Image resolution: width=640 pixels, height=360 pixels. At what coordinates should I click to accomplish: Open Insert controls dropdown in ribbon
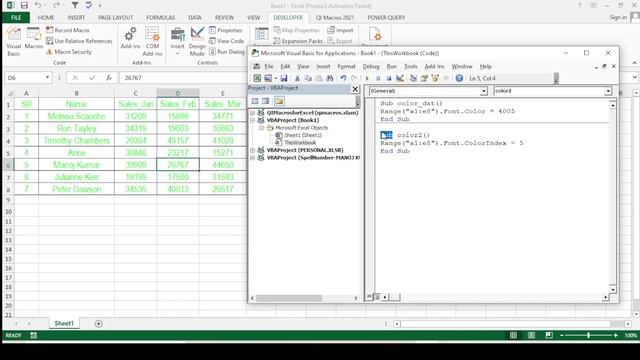point(178,41)
